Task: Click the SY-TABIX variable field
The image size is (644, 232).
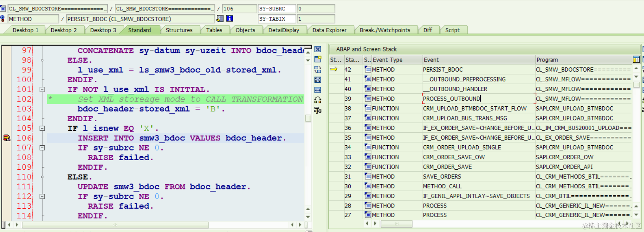Action: (x=277, y=19)
